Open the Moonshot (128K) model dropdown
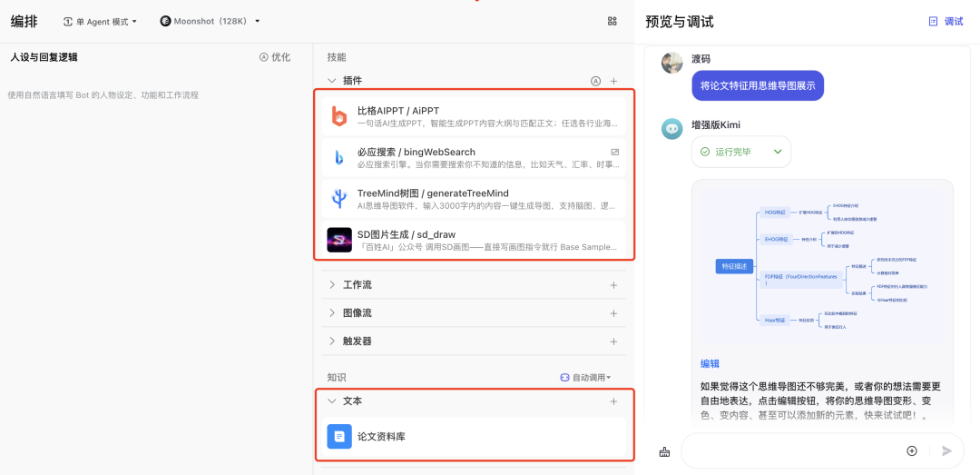The width and height of the screenshot is (980, 475). (210, 21)
